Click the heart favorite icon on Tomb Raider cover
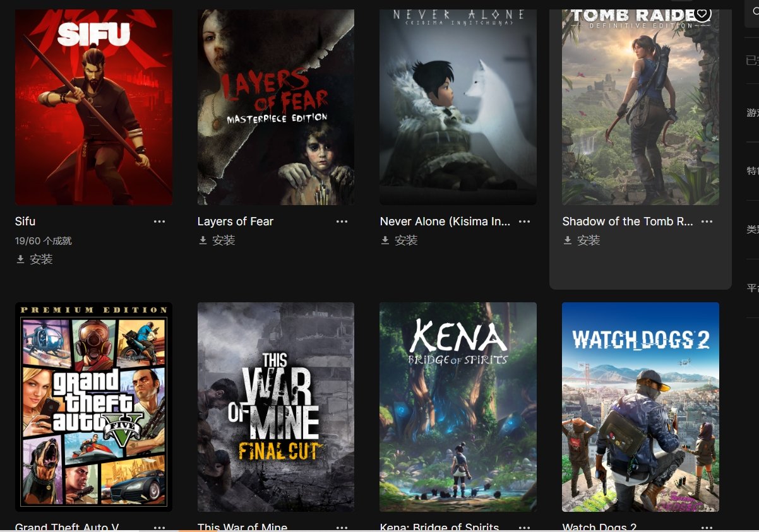 tap(702, 13)
